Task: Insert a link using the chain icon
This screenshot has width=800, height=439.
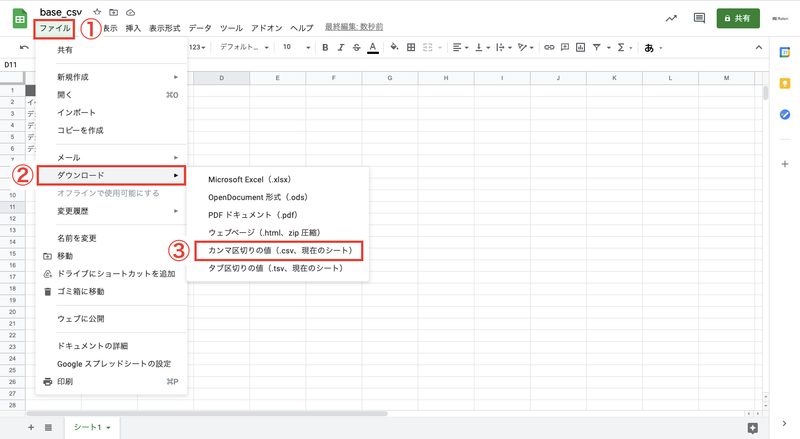Action: (549, 47)
